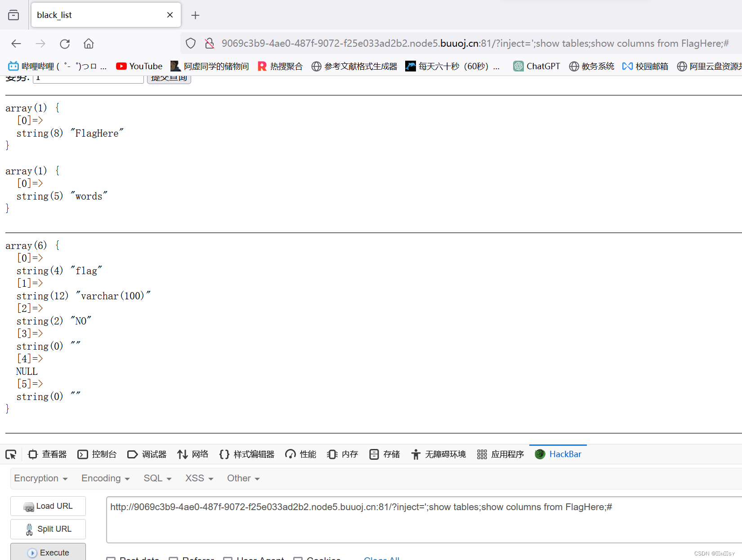
Task: Enable the Cookies checkbox
Action: (299, 558)
